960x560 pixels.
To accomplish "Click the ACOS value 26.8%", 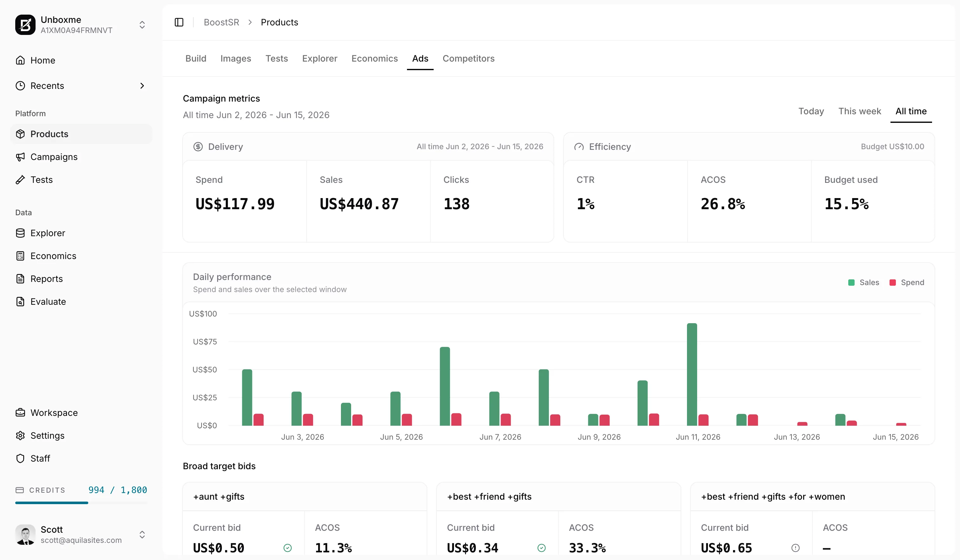I will (x=723, y=204).
